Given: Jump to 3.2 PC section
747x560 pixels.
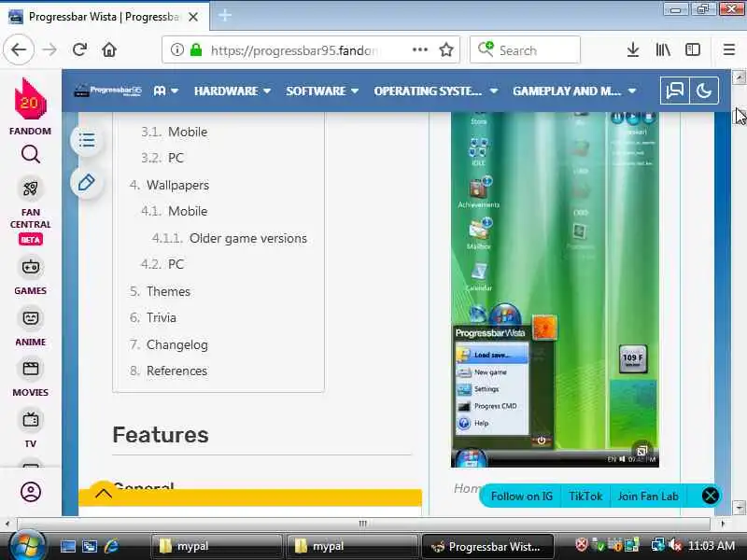Looking at the screenshot, I should pyautogui.click(x=162, y=158).
